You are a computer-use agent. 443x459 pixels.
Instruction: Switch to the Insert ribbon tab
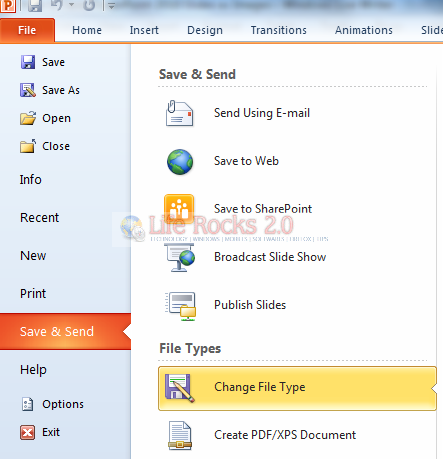tap(144, 30)
